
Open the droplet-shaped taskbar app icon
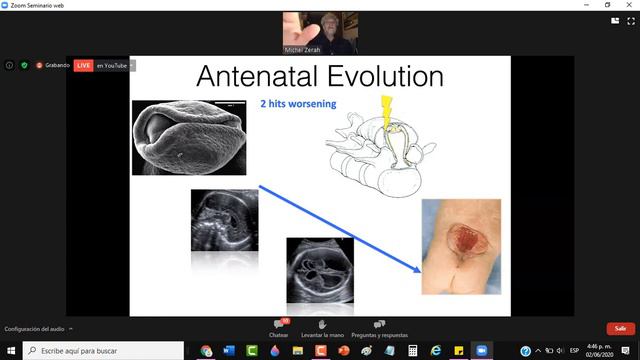(x=275, y=351)
